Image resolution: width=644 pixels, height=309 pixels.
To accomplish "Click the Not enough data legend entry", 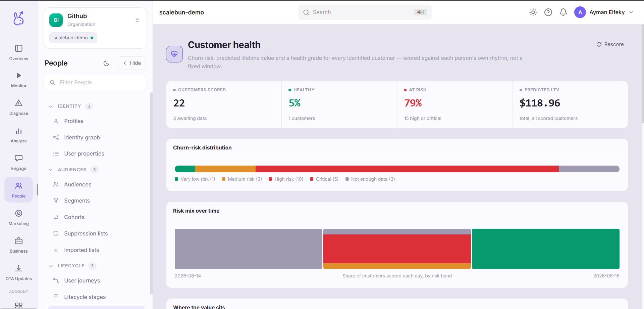I will pos(370,179).
